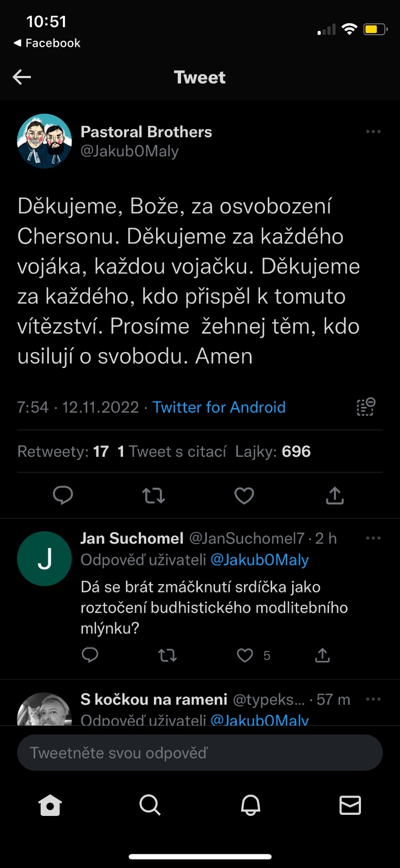Screen dimensions: 400x868
Task: Reply to the main tweet via speech bubble
Action: tap(63, 495)
